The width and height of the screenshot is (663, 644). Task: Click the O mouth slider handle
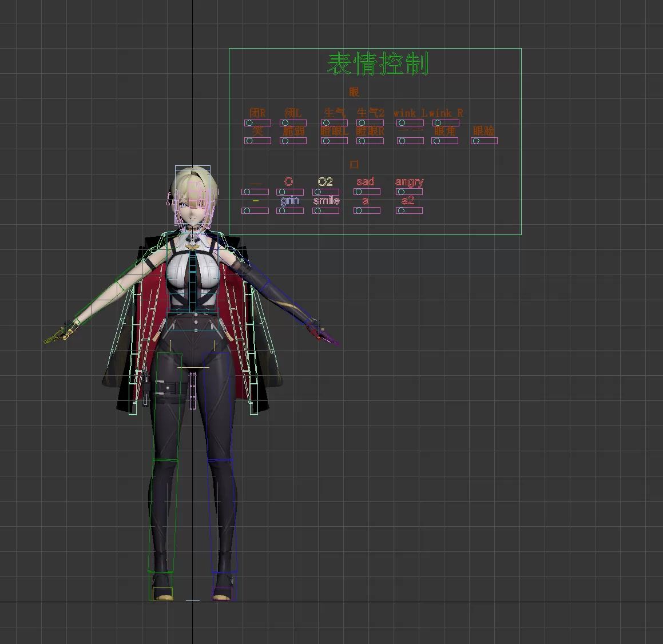click(x=281, y=192)
